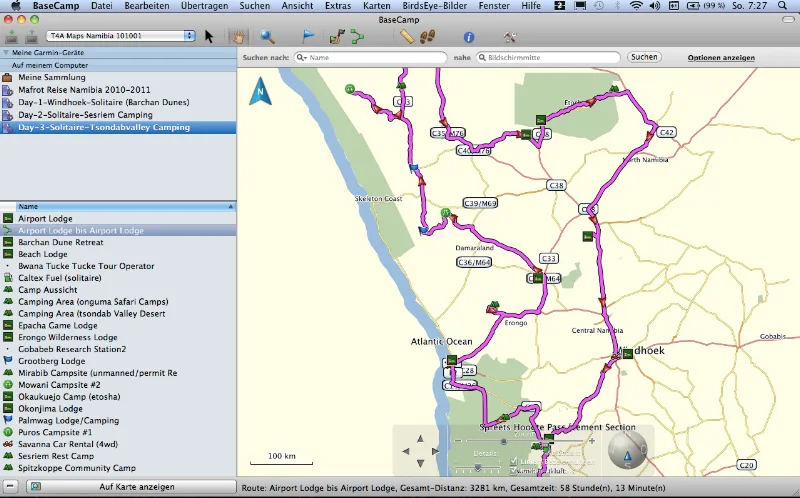Click the Optionen anzeigen link
The image size is (800, 498).
[x=721, y=58]
